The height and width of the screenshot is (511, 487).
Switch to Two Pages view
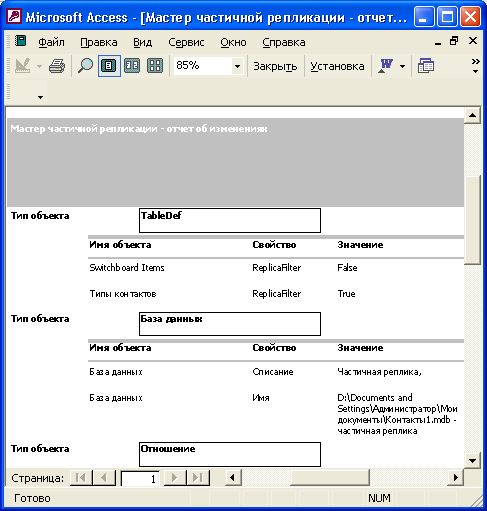point(132,66)
